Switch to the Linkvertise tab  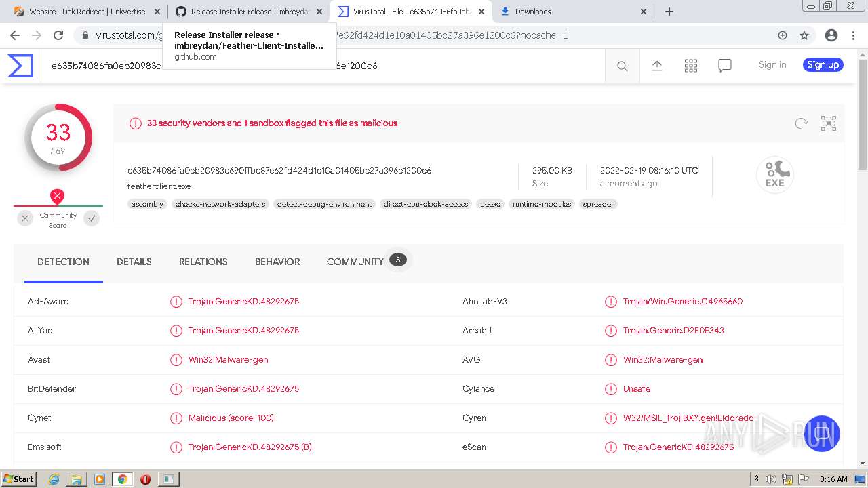point(87,12)
